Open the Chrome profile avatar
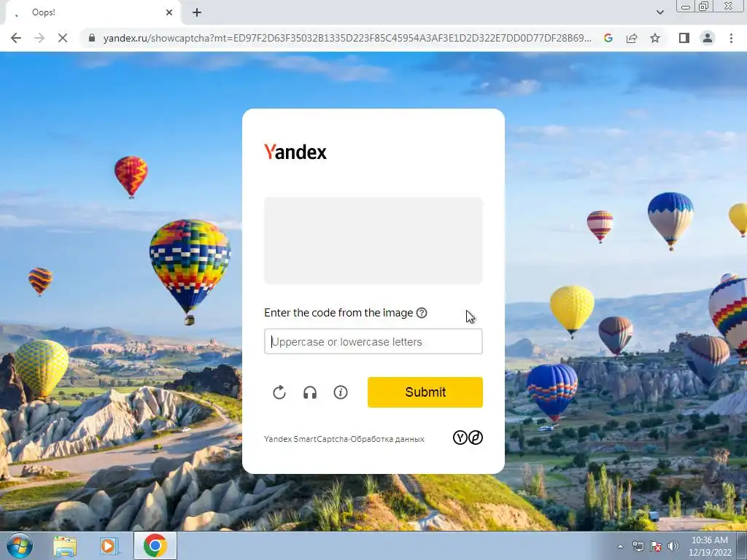 [x=708, y=38]
